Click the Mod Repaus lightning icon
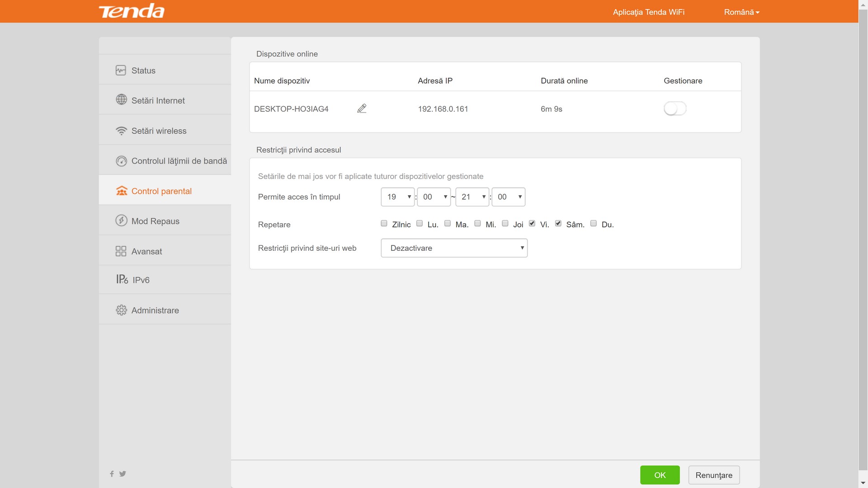 (x=121, y=221)
